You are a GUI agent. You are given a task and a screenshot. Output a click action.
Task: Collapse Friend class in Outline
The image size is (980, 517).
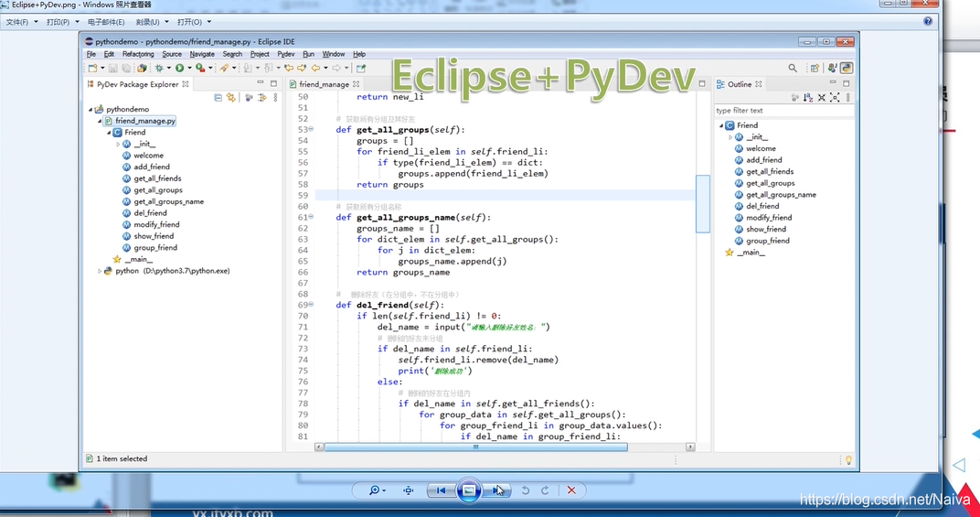click(x=721, y=125)
